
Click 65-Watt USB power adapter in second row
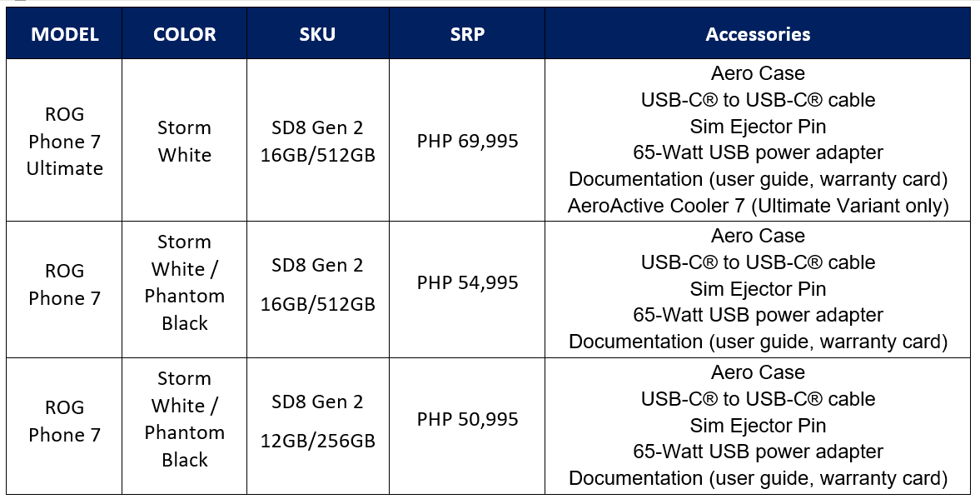click(x=758, y=315)
